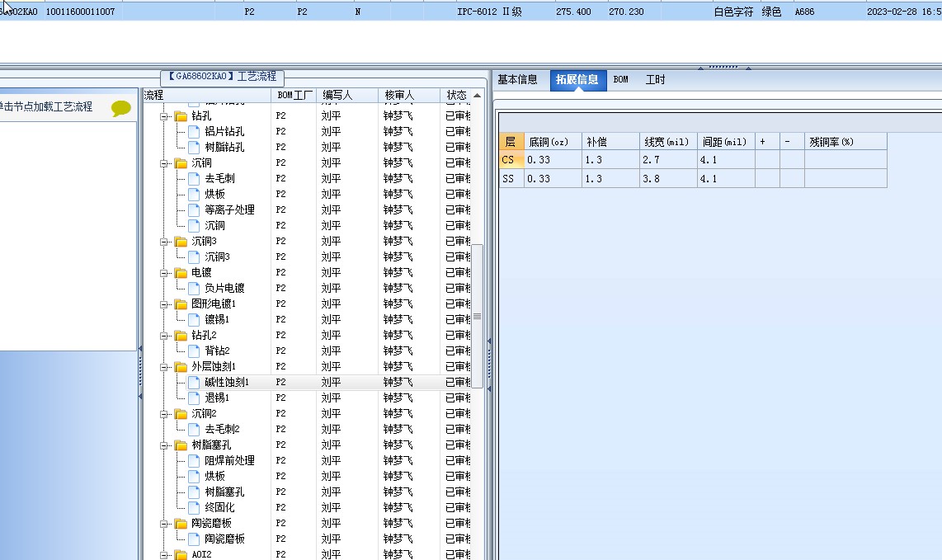Click the yellow speech bubble icon
Viewport: 942px width, 560px height.
click(x=120, y=108)
